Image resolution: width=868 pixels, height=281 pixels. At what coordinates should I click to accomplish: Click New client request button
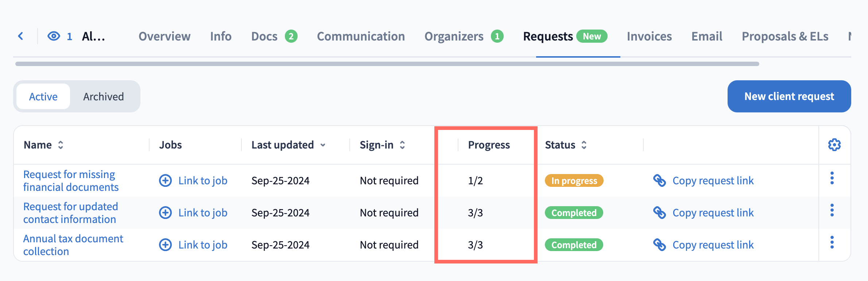pos(789,96)
